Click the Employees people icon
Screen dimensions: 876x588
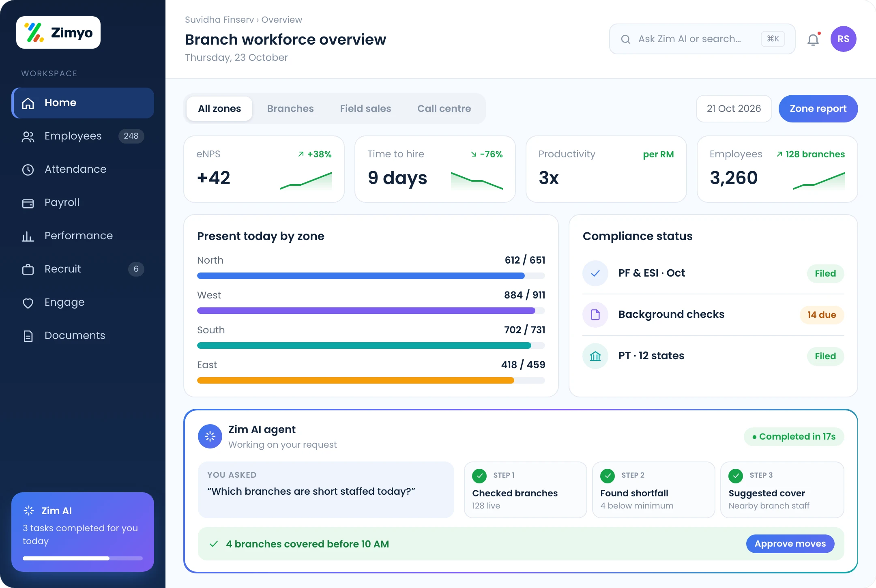coord(28,137)
